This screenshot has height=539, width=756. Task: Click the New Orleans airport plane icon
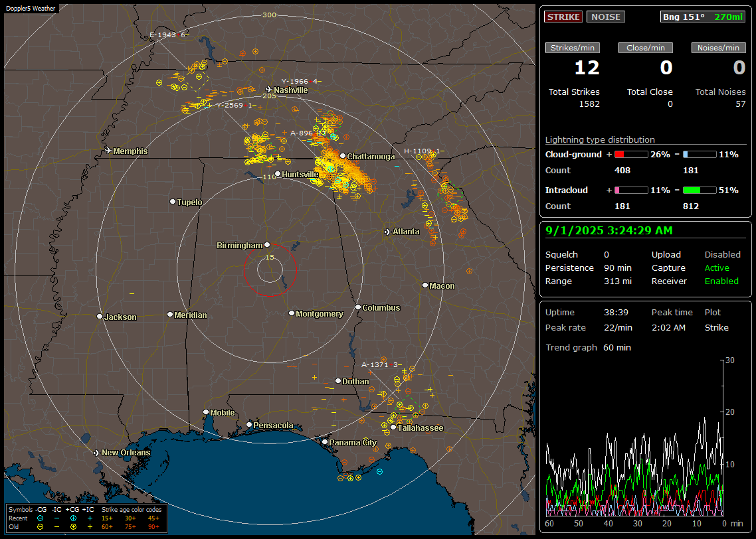pos(97,453)
